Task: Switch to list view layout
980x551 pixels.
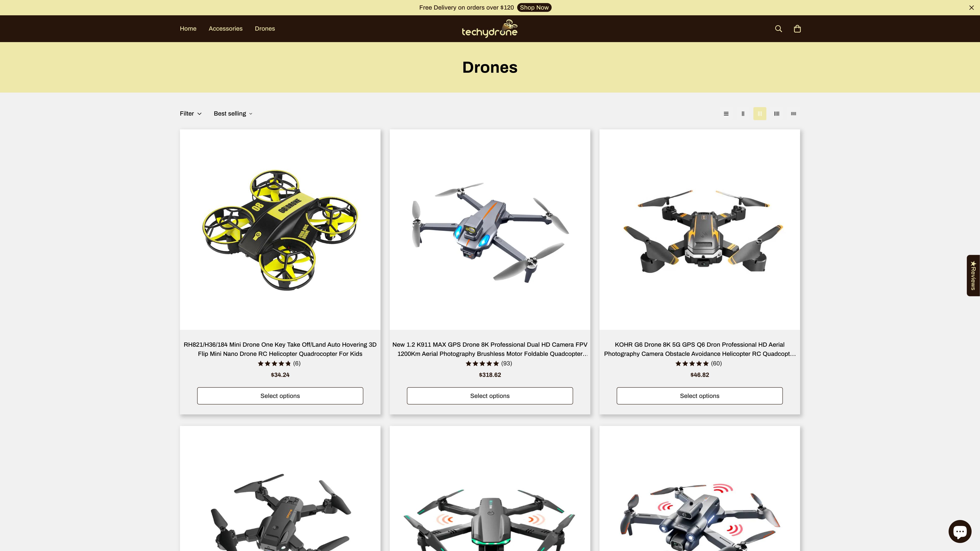Action: pyautogui.click(x=726, y=114)
